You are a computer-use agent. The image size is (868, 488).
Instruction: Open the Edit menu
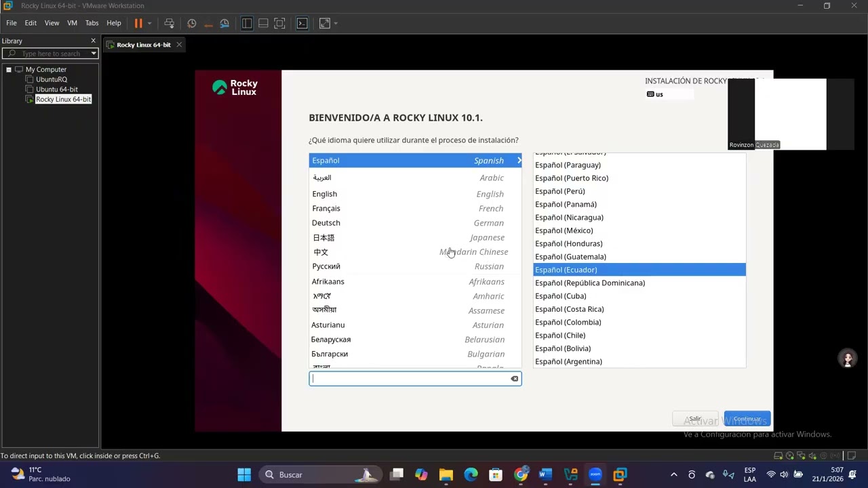[31, 23]
